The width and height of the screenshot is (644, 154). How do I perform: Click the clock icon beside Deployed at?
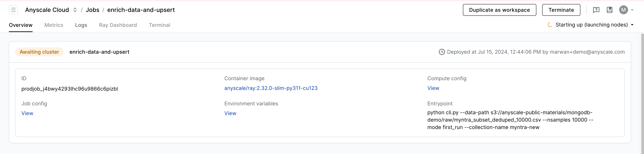click(442, 52)
